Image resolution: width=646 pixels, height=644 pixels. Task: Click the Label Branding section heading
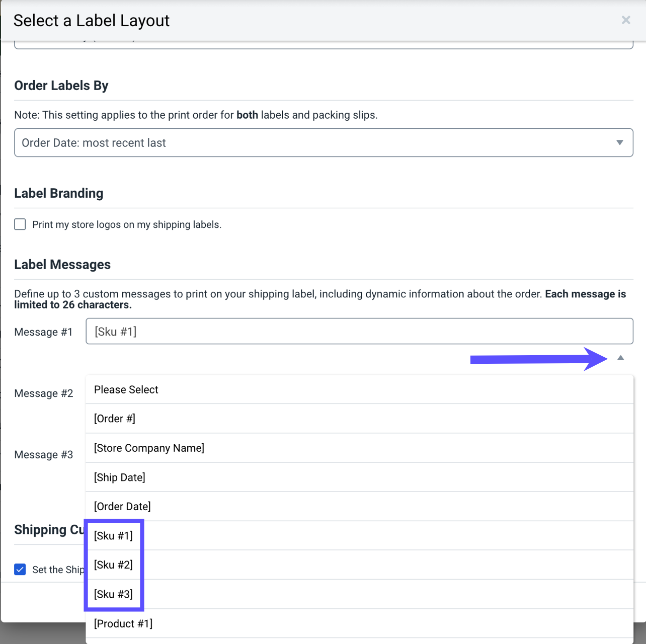point(58,193)
